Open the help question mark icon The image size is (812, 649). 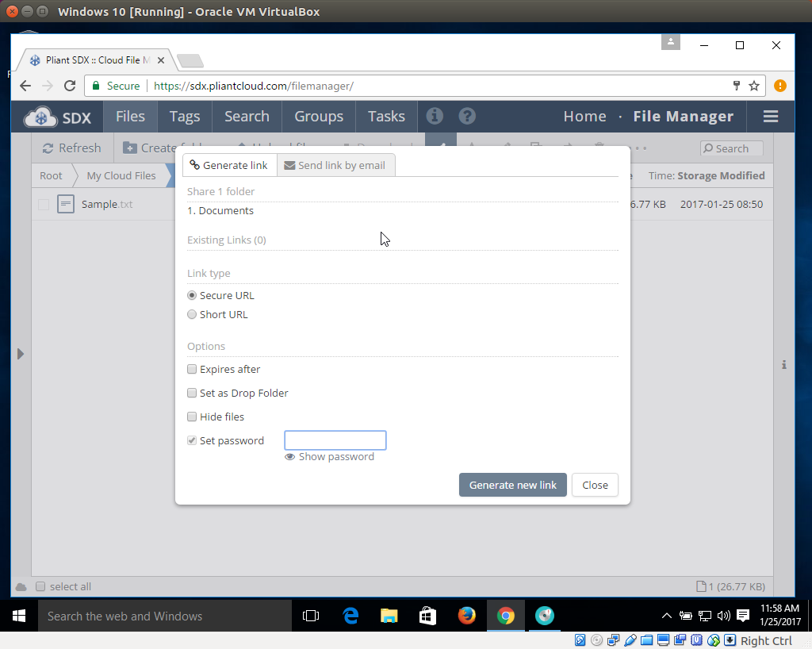467,116
